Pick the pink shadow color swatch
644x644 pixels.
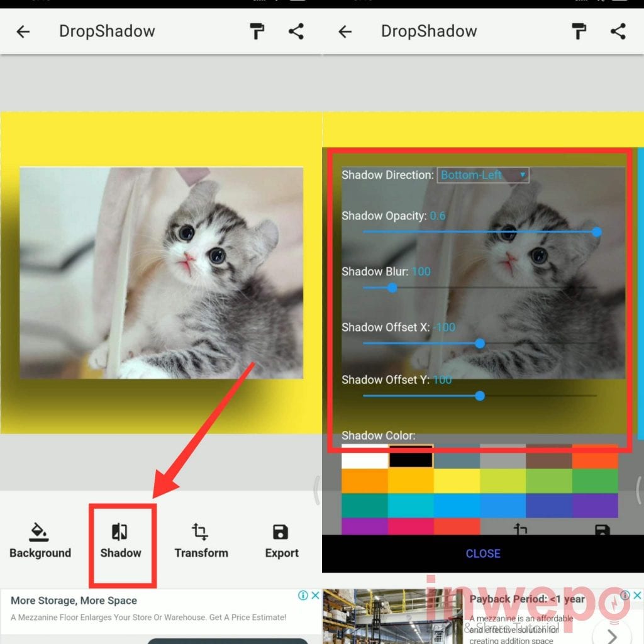click(411, 526)
